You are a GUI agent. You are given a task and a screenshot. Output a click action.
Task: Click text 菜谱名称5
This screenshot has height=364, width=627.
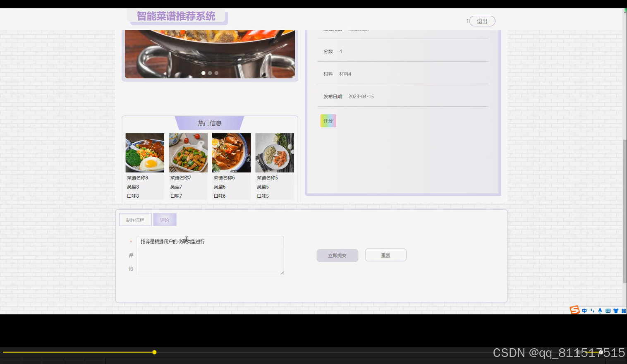tap(268, 178)
